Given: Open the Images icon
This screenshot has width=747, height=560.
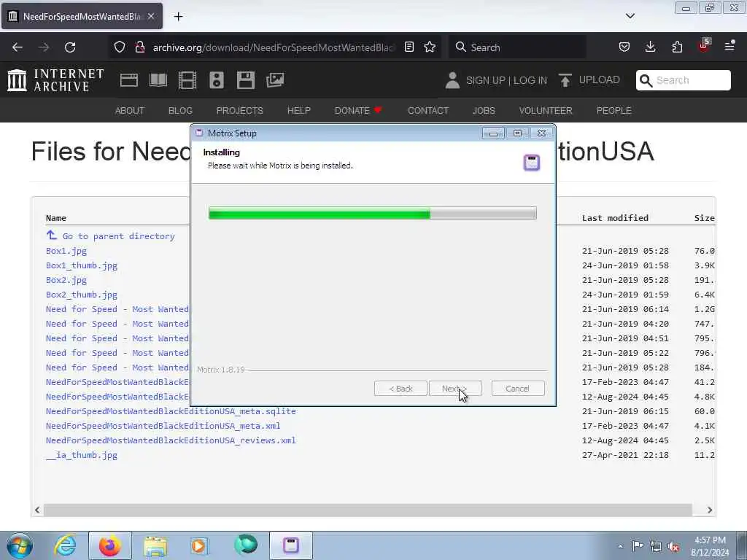Looking at the screenshot, I should tap(275, 80).
